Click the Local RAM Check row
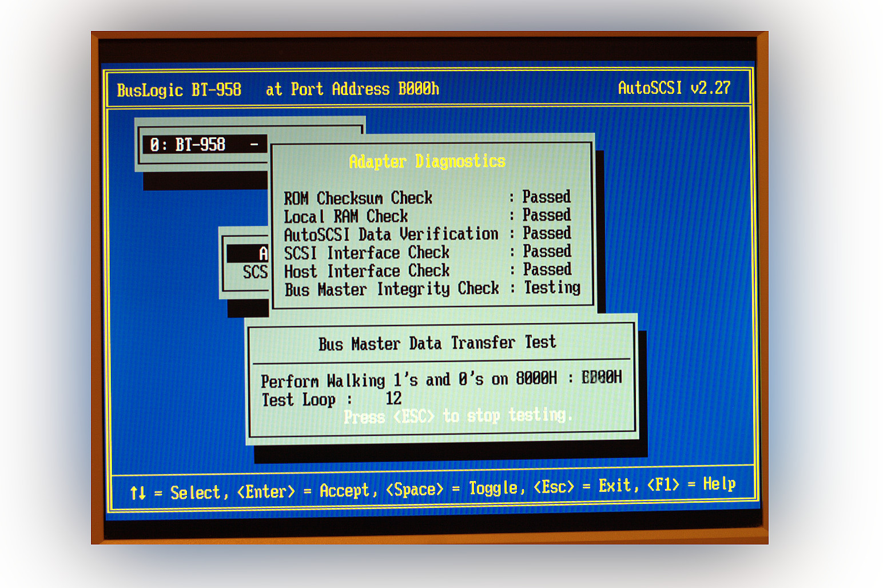This screenshot has width=883, height=588. (x=346, y=216)
